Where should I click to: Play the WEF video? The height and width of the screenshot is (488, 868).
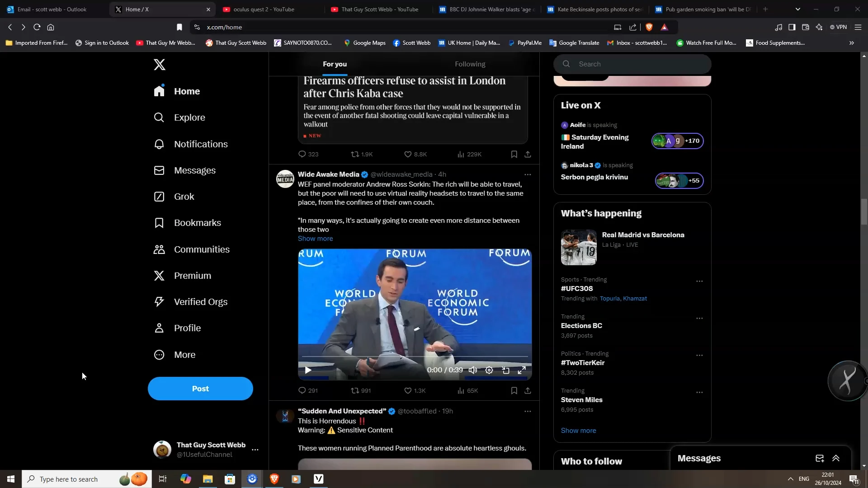click(x=308, y=371)
